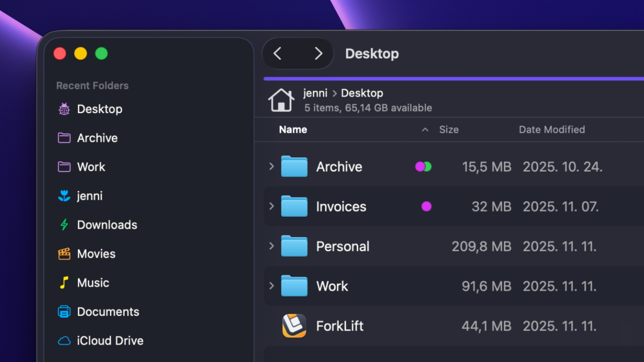Select the Personal folder row
This screenshot has width=644, height=362.
coord(343,246)
